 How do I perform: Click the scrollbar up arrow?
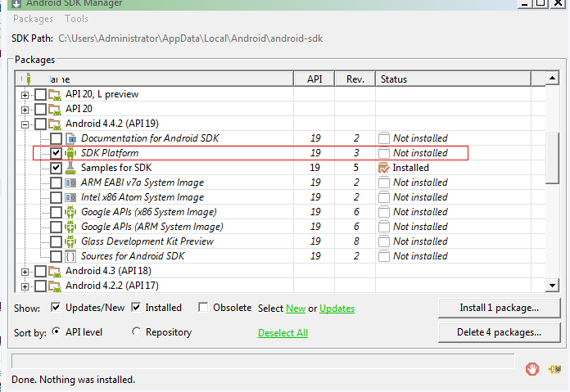(552, 78)
